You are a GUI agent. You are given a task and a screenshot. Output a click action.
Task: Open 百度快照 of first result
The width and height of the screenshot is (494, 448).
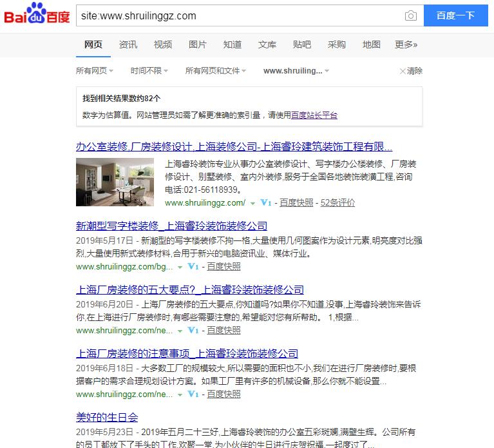pos(296,202)
